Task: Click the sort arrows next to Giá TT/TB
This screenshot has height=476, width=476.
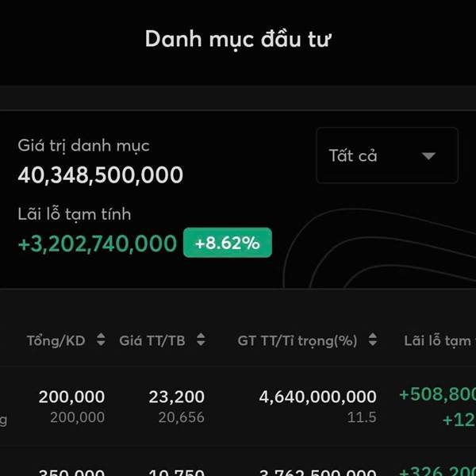Action: [x=201, y=340]
